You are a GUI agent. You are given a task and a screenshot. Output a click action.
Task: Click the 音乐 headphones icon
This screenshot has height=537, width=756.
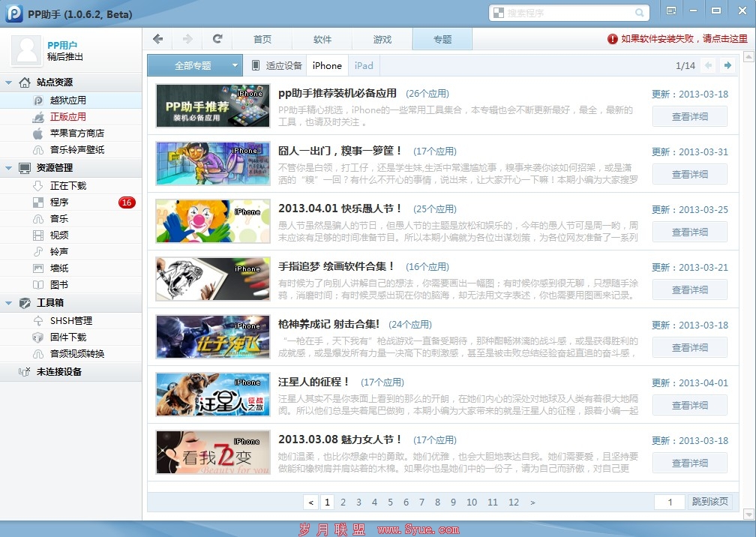click(38, 219)
